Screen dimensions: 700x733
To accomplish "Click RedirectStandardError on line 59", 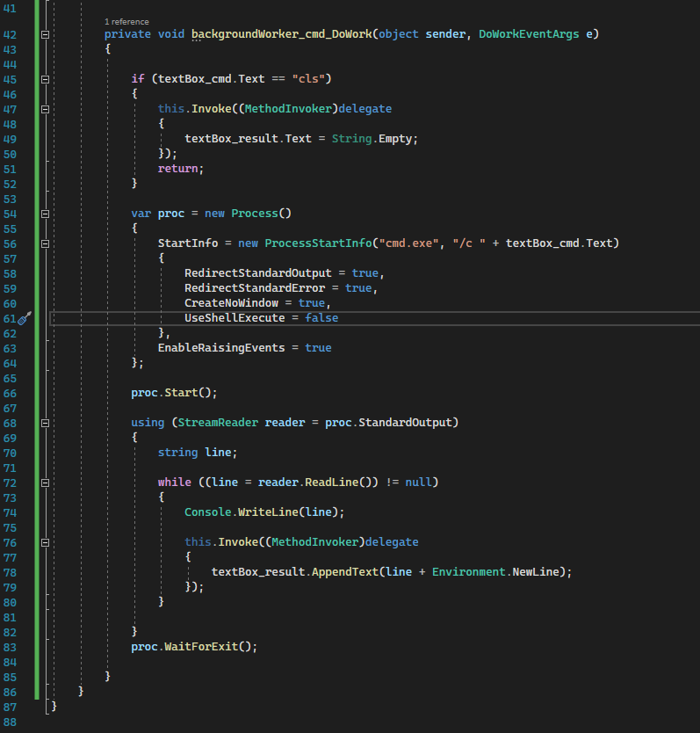I will click(x=255, y=288).
